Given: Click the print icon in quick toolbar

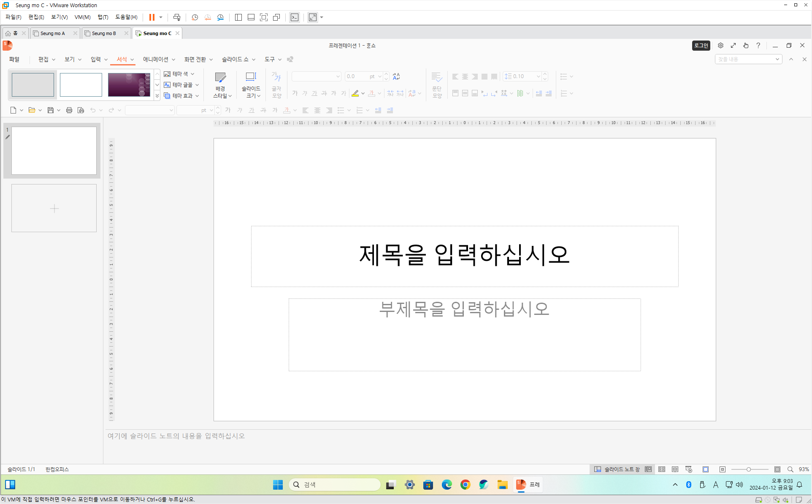Looking at the screenshot, I should point(69,110).
